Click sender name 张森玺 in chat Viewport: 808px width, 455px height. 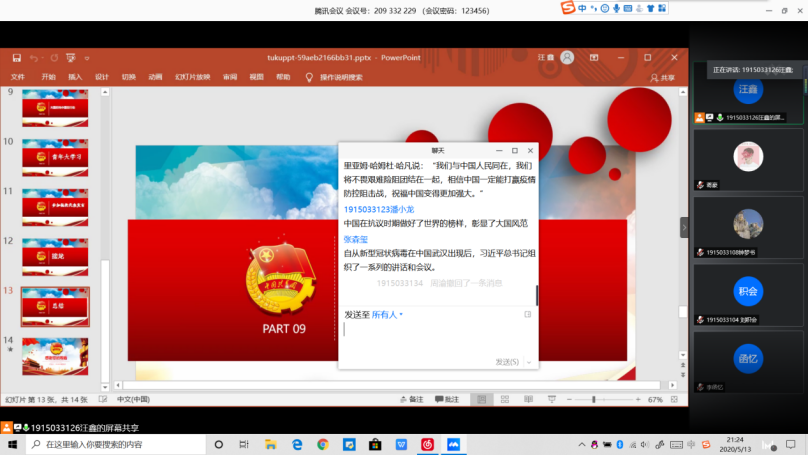click(356, 239)
